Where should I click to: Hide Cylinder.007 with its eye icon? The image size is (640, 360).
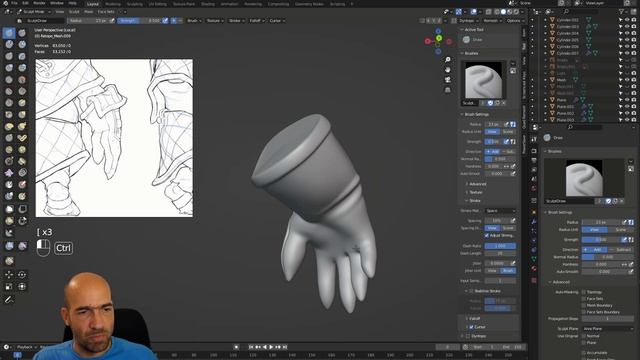(x=627, y=53)
